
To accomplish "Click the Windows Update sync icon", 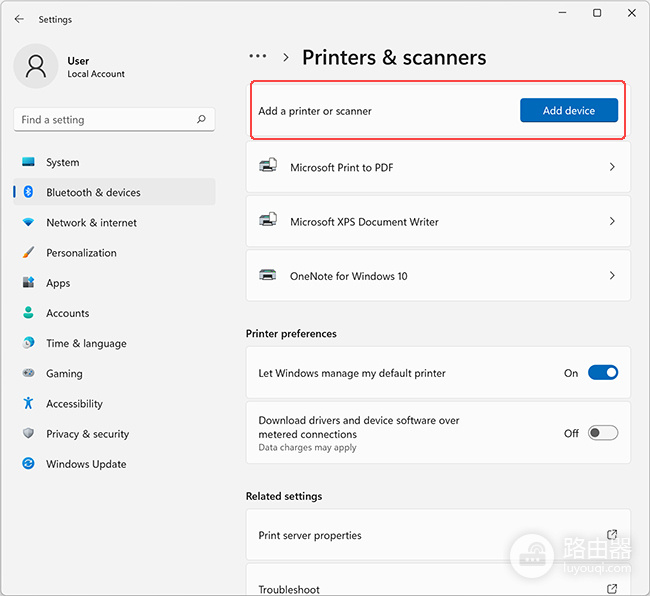I will click(28, 463).
